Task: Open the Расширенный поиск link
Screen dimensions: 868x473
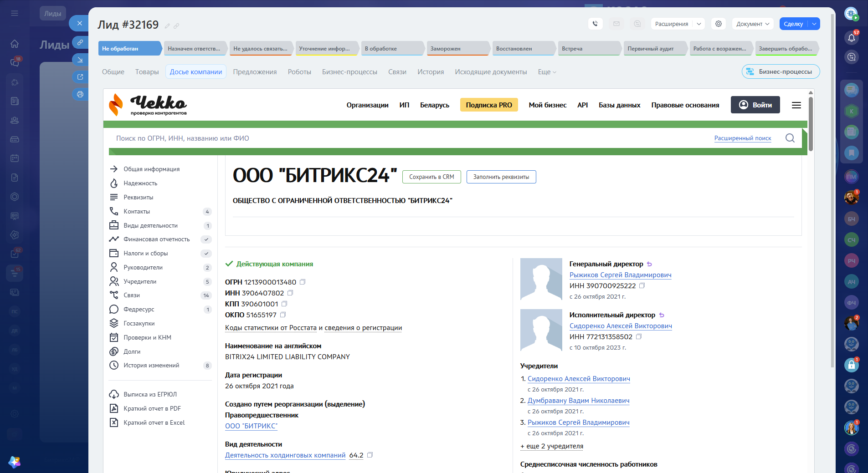Action: [743, 138]
